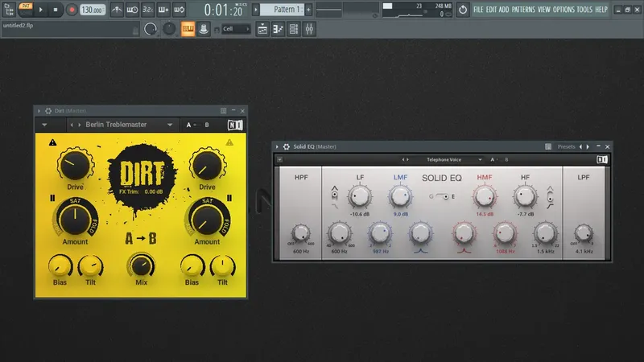Open Solid EQ plugin main menu dropdown
This screenshot has height=362, width=644.
point(279,159)
